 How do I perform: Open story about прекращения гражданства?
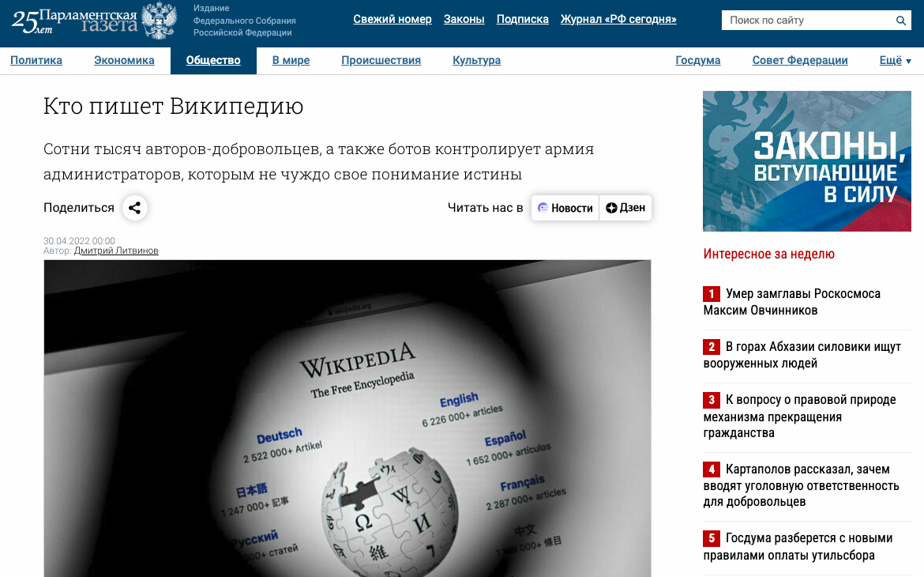click(x=800, y=416)
